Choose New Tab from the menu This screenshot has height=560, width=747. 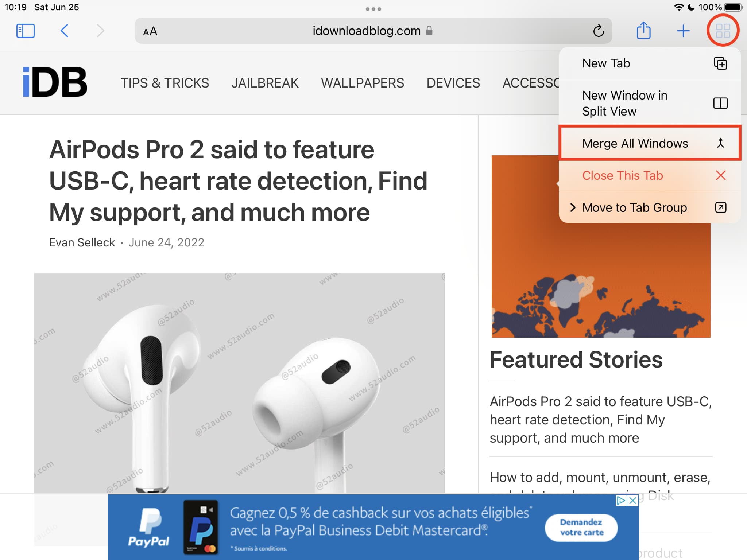pyautogui.click(x=650, y=63)
